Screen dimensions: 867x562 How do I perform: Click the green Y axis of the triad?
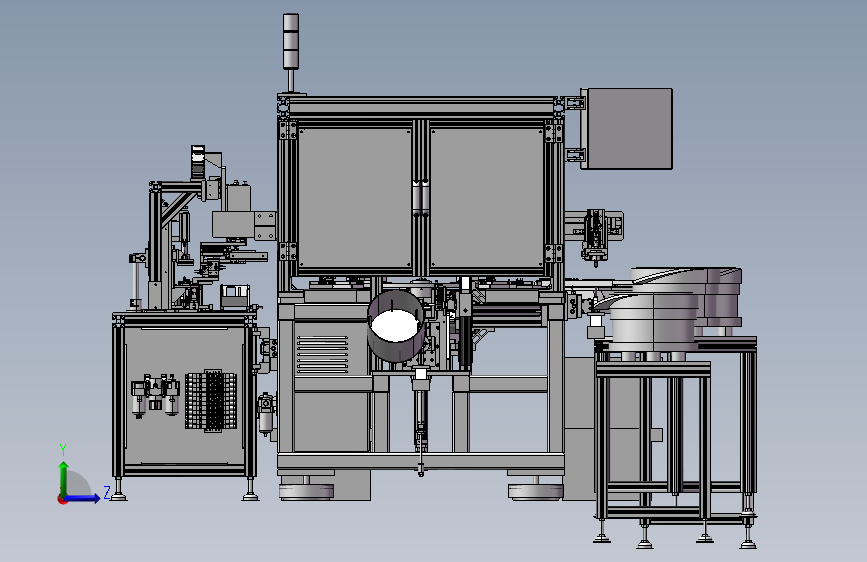pos(64,478)
